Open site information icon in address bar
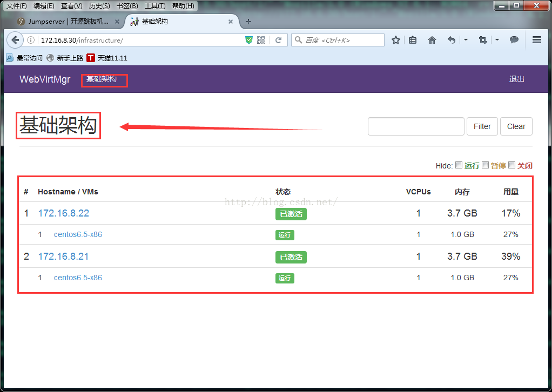Image resolution: width=552 pixels, height=392 pixels. (31, 40)
